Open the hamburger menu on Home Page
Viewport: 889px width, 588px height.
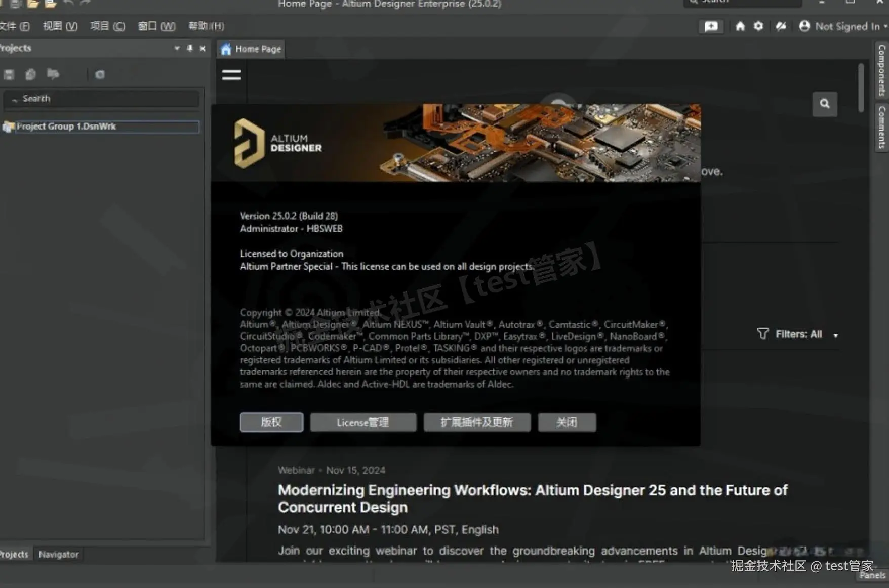[x=231, y=74]
